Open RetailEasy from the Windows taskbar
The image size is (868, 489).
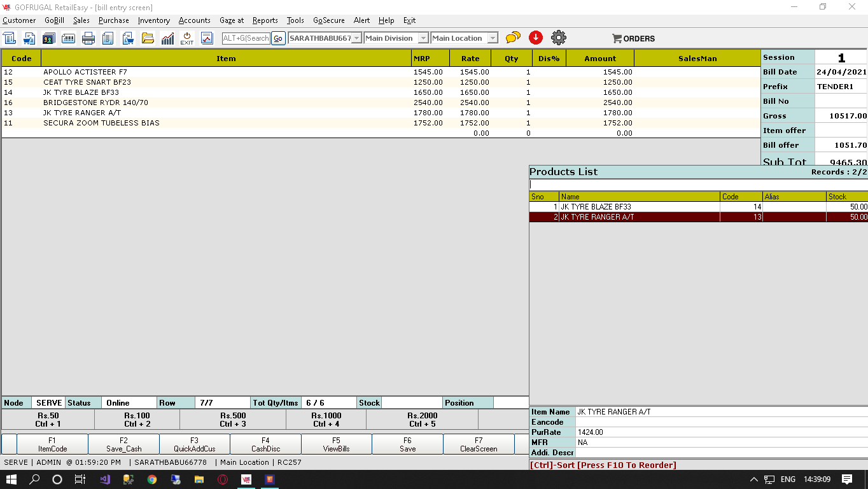pyautogui.click(x=246, y=479)
